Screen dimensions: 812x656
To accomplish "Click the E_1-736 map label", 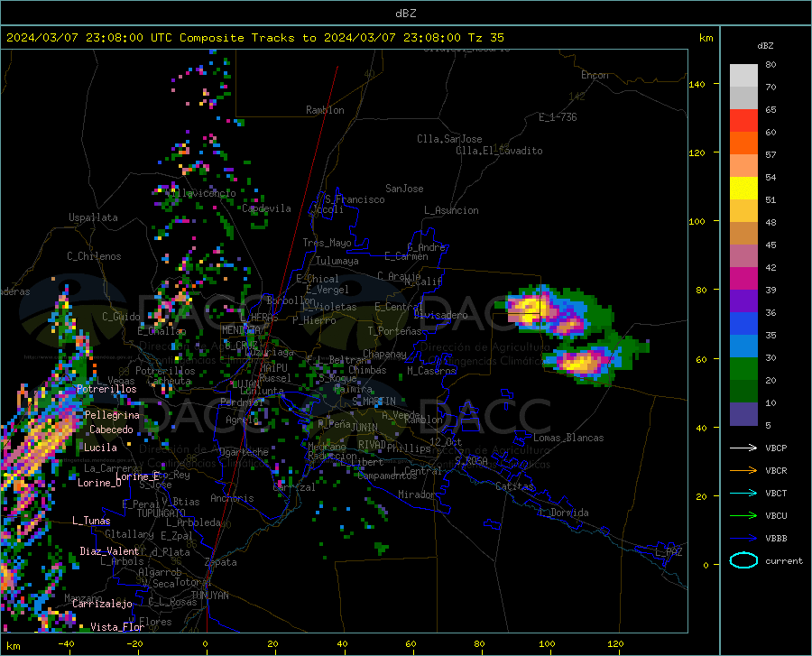I will coord(558,117).
